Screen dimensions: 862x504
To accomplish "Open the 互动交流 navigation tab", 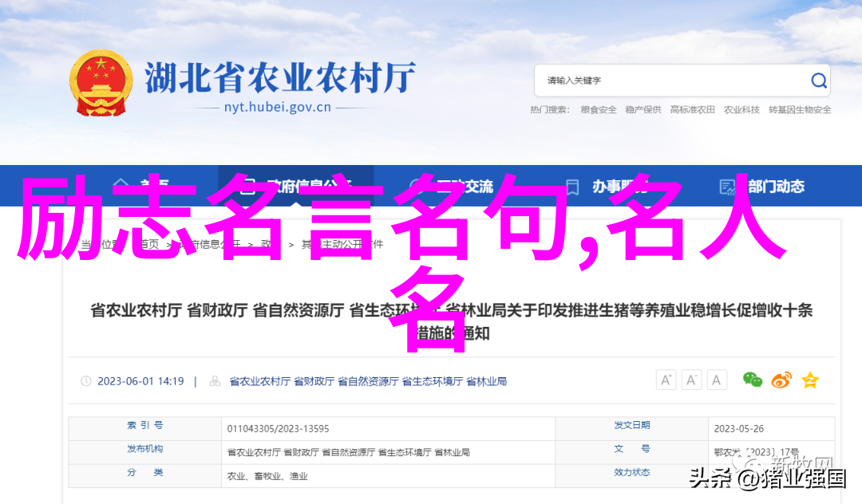I will click(465, 187).
